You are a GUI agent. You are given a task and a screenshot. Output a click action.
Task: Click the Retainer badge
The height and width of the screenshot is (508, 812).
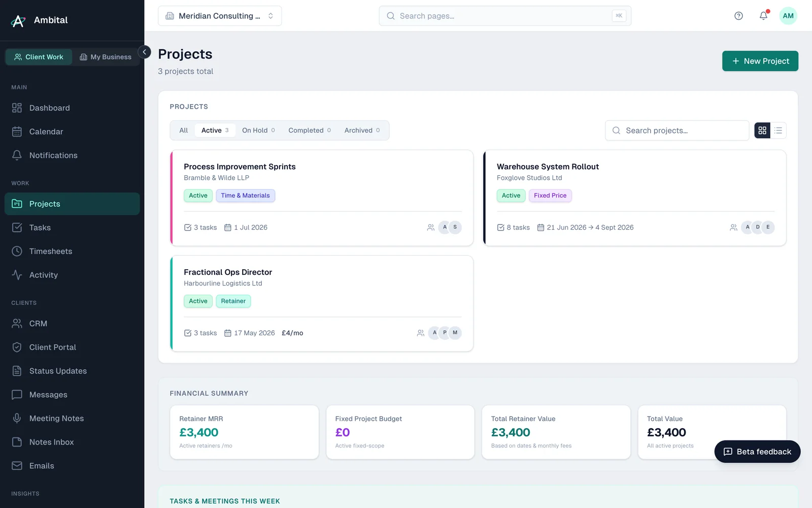233,301
